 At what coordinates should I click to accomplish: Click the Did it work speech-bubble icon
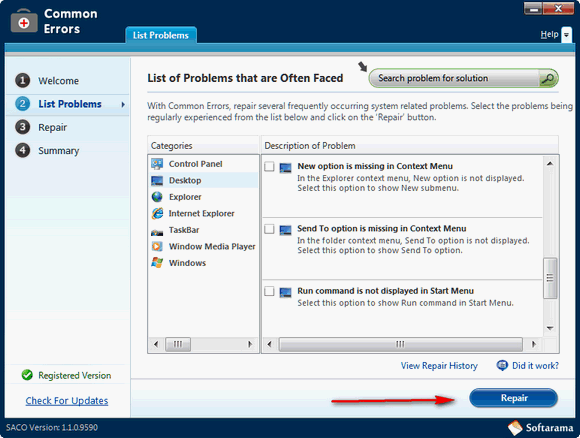coord(502,365)
